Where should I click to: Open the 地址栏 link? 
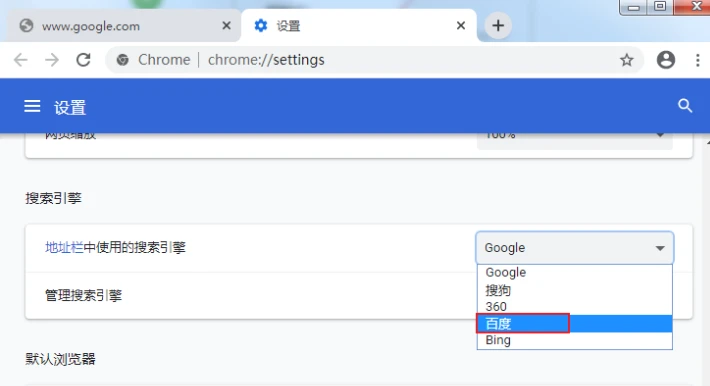[x=64, y=247]
